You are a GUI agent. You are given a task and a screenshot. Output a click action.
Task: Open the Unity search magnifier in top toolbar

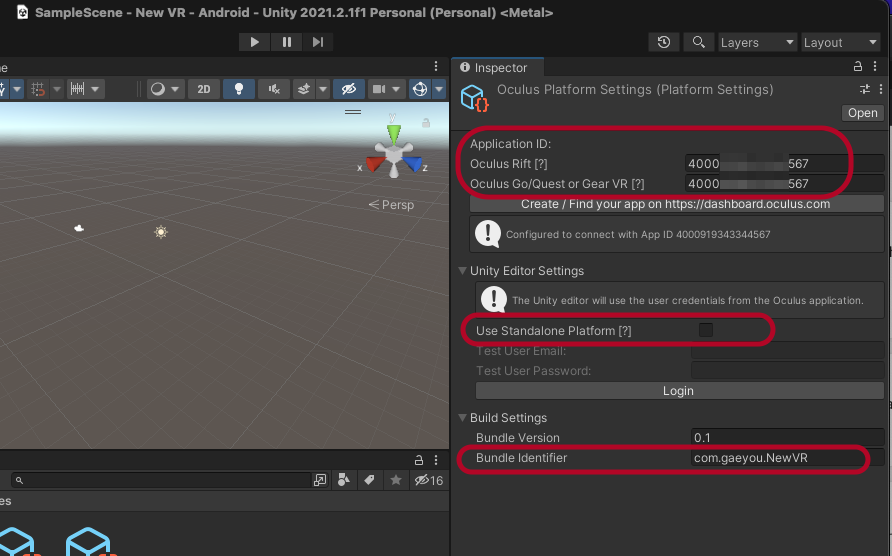[698, 42]
